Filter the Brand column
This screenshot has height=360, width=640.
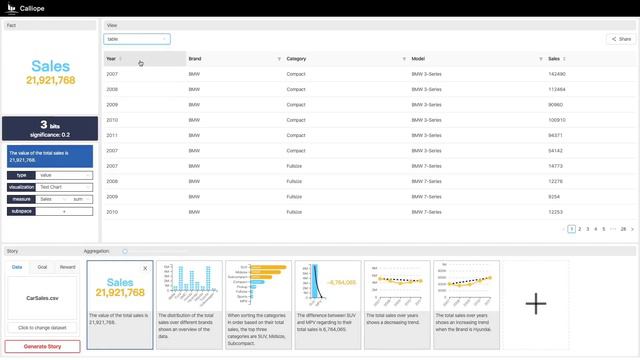pyautogui.click(x=279, y=59)
